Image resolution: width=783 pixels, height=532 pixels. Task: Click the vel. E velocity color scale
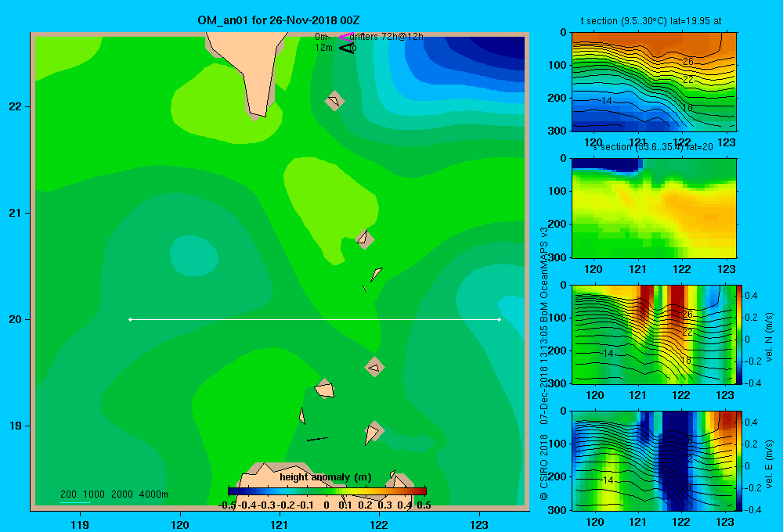[740, 461]
